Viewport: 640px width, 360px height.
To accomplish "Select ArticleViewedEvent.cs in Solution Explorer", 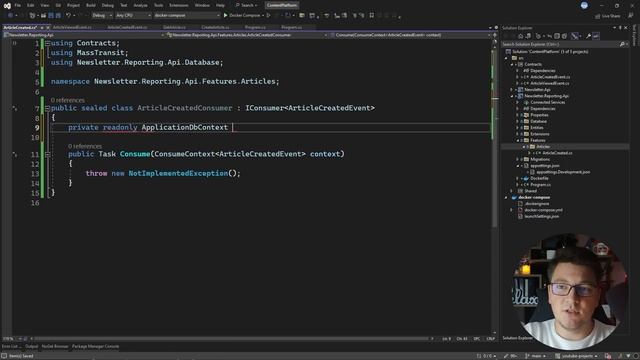I will pyautogui.click(x=549, y=83).
